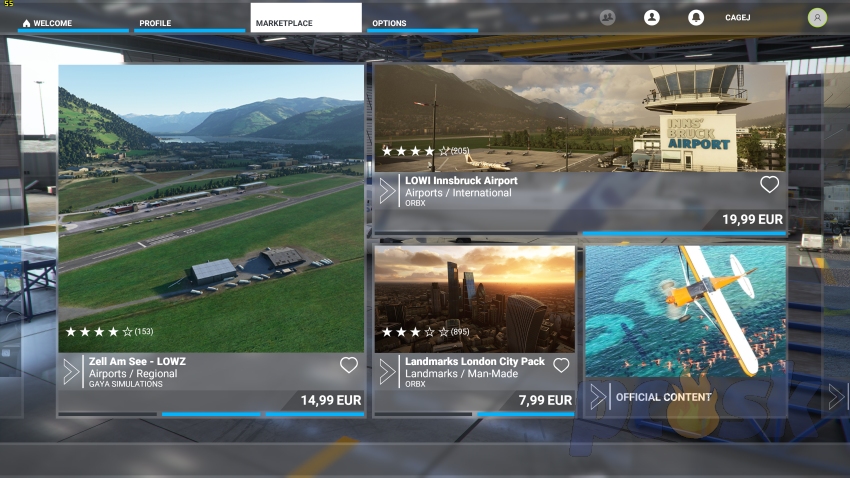
Task: Click the Airports / Regional category text
Action: click(133, 373)
